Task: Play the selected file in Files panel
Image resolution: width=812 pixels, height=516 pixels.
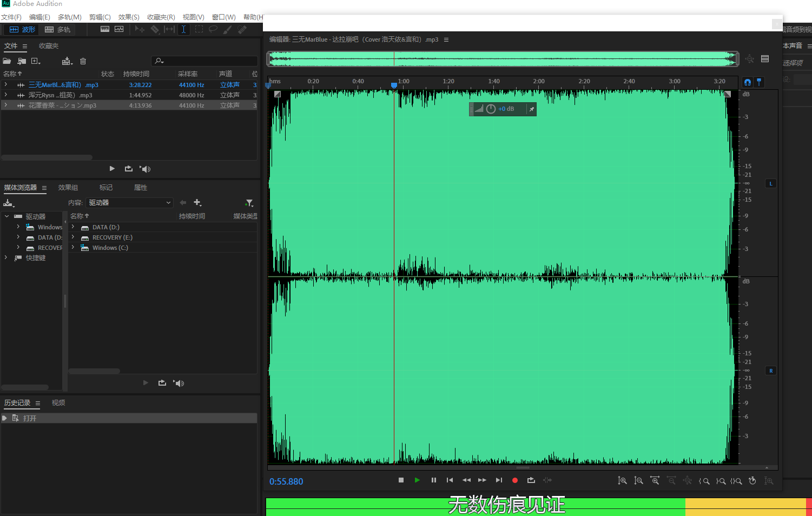Action: pyautogui.click(x=112, y=169)
